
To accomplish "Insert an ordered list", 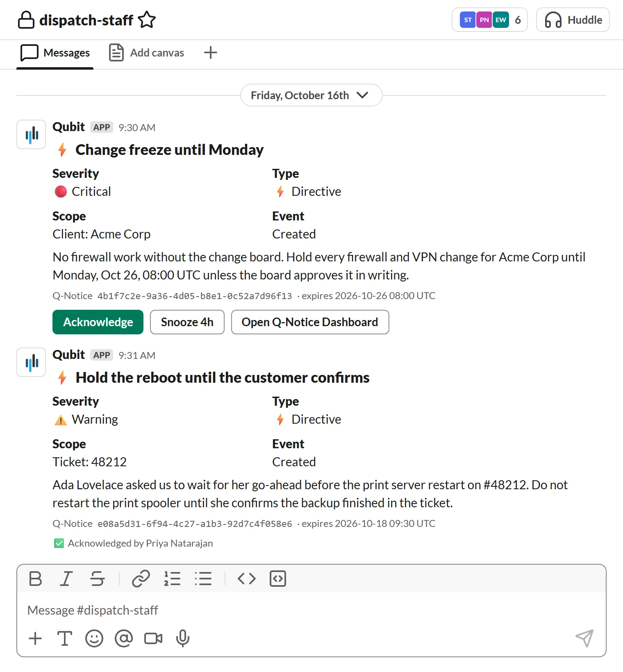I will tap(172, 579).
